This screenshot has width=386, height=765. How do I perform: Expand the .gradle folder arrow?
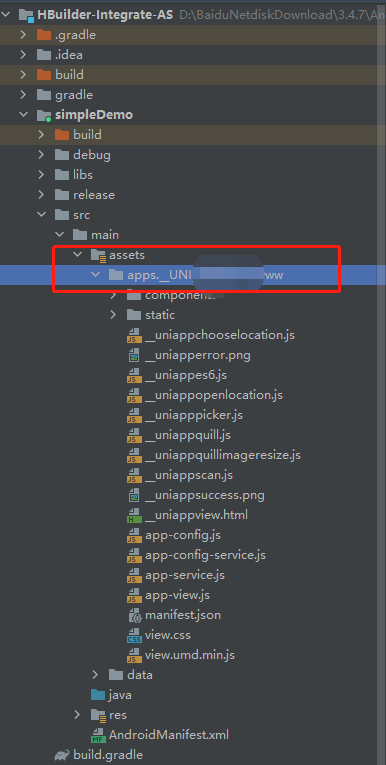pyautogui.click(x=23, y=35)
